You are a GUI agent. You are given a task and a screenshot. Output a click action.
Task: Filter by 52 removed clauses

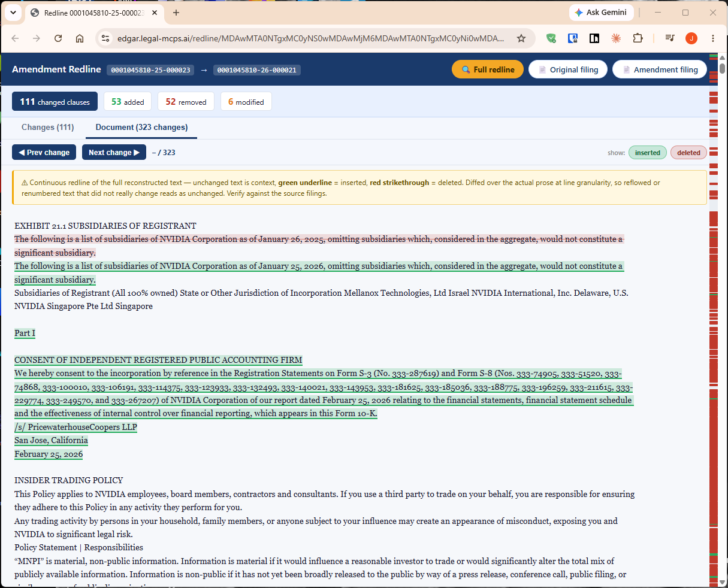[186, 102]
